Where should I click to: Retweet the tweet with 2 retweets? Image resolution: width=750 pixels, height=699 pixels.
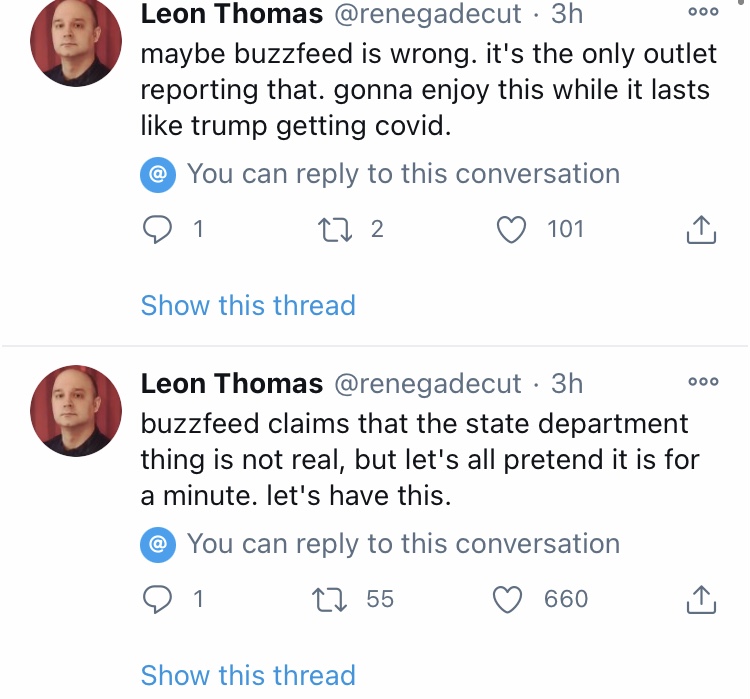tap(335, 229)
